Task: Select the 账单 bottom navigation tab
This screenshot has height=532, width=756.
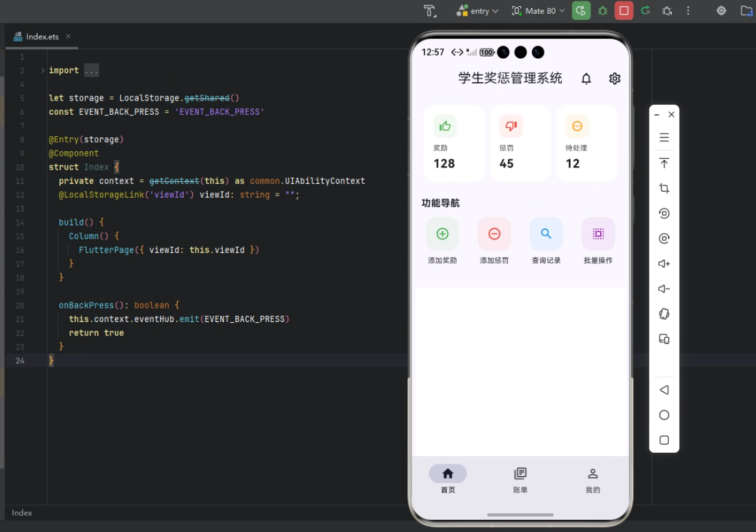Action: pos(520,479)
